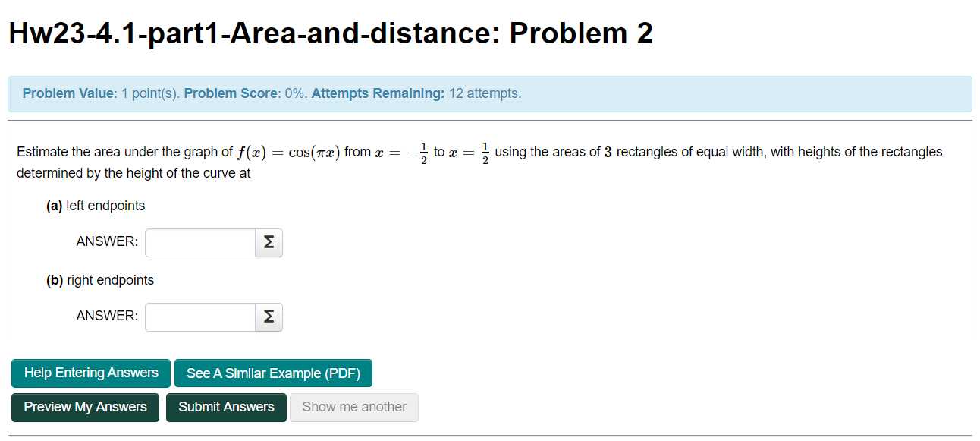Open the equation editor for left endpoints answer
The height and width of the screenshot is (441, 980).
point(268,242)
